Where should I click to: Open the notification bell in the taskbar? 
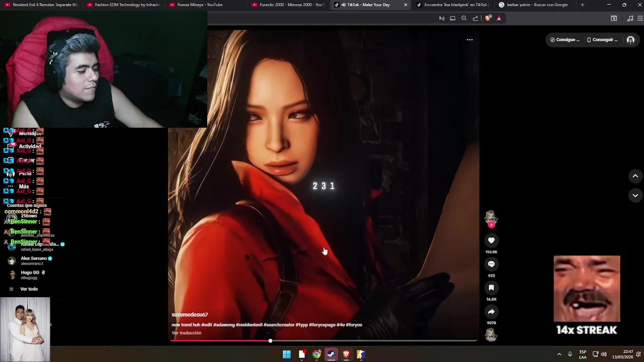click(x=638, y=354)
